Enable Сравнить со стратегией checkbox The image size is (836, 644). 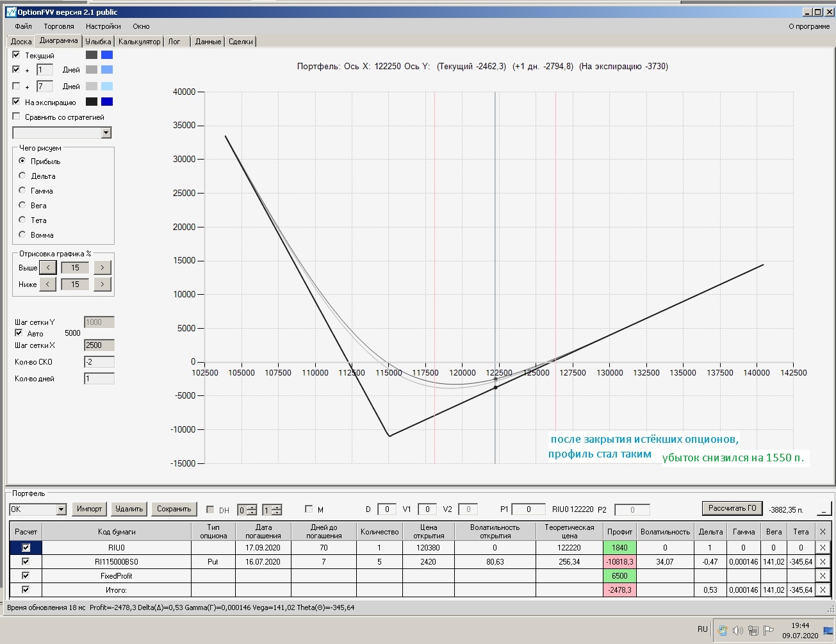click(17, 117)
